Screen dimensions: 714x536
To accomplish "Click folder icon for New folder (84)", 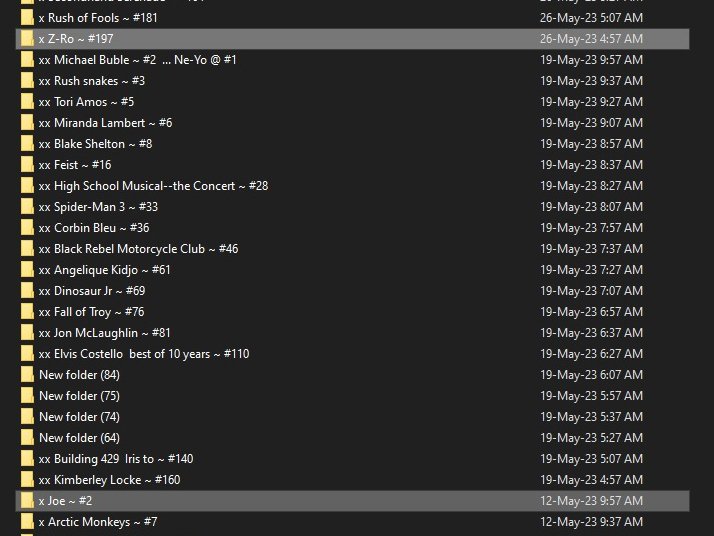I will (26, 375).
